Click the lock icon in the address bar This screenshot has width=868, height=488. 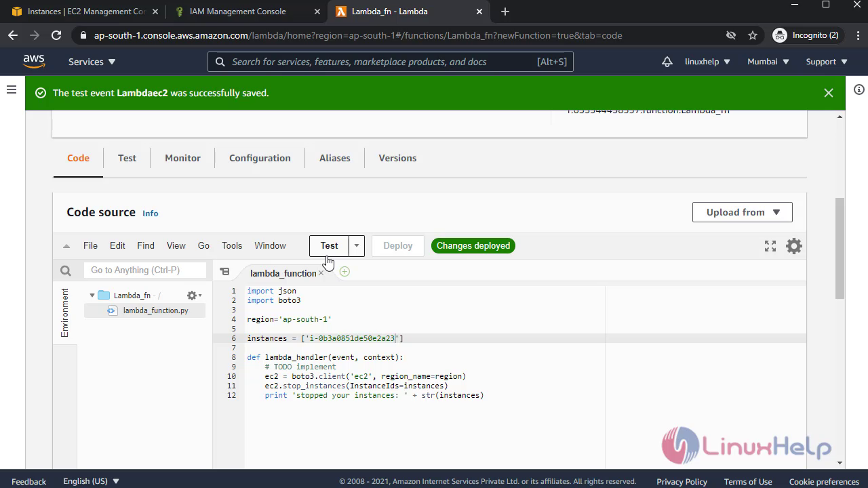[83, 35]
